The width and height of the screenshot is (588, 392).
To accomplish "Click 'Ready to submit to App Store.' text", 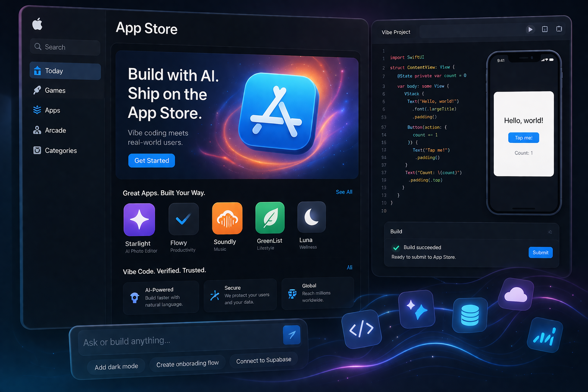I will click(x=423, y=257).
